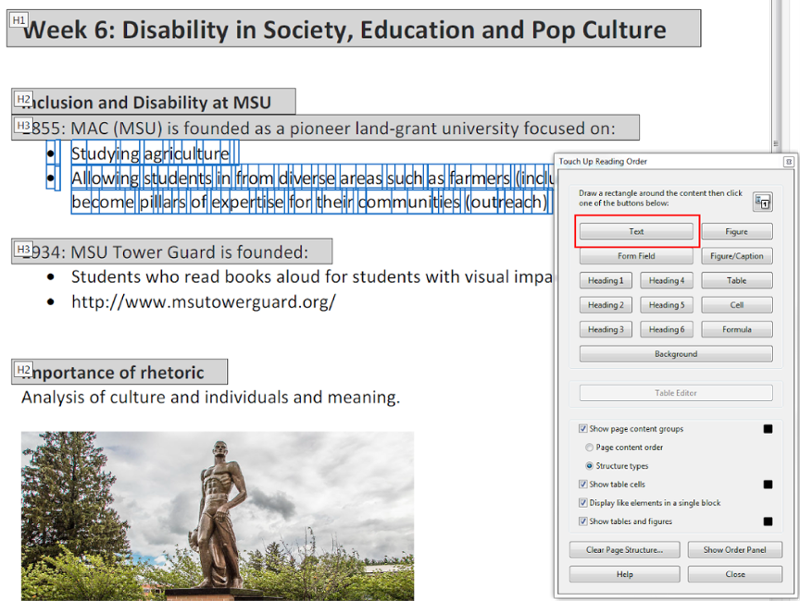800x601 pixels.
Task: Toggle Show table cells checkbox
Action: coord(583,484)
